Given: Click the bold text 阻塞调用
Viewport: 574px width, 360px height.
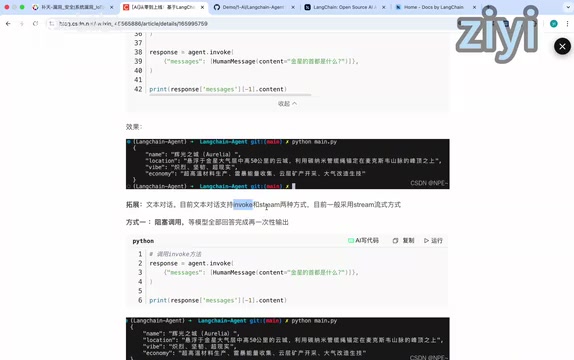Looking at the screenshot, I should [169, 222].
